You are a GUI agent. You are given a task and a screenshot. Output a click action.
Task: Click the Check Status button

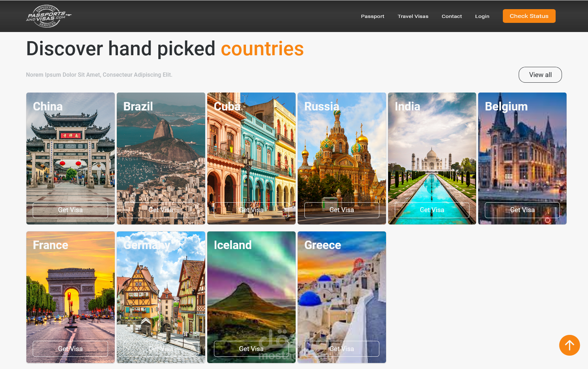click(x=529, y=16)
